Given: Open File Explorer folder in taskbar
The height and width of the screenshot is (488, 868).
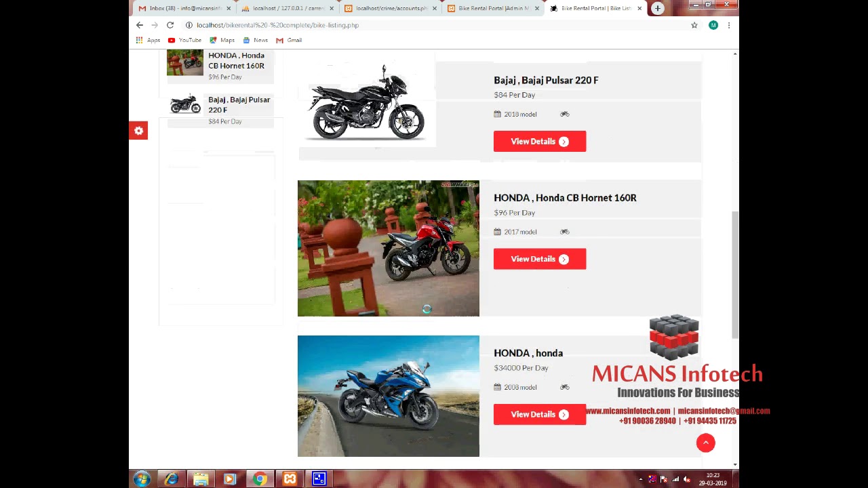Looking at the screenshot, I should click(201, 479).
